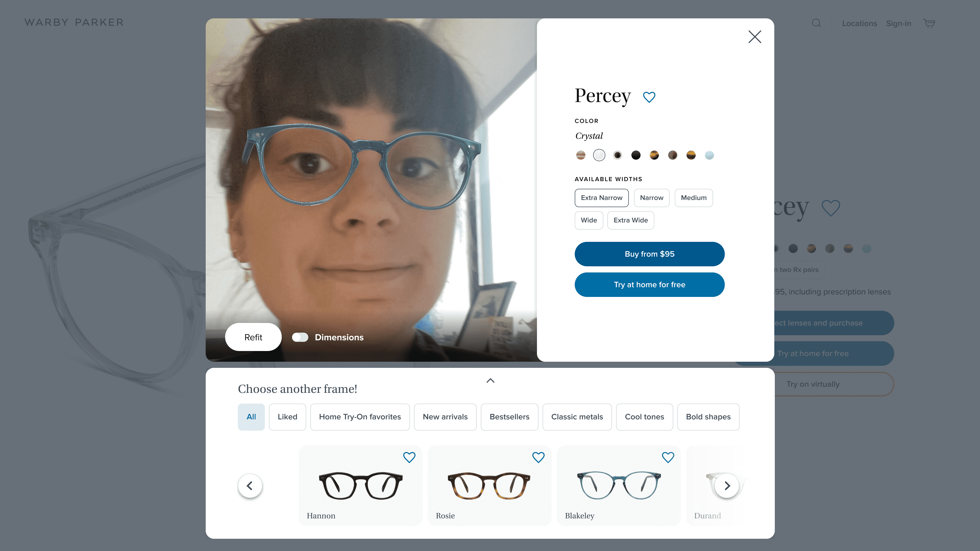Viewport: 980px width, 551px height.
Task: Open the shopping cart icon
Action: pos(929,23)
